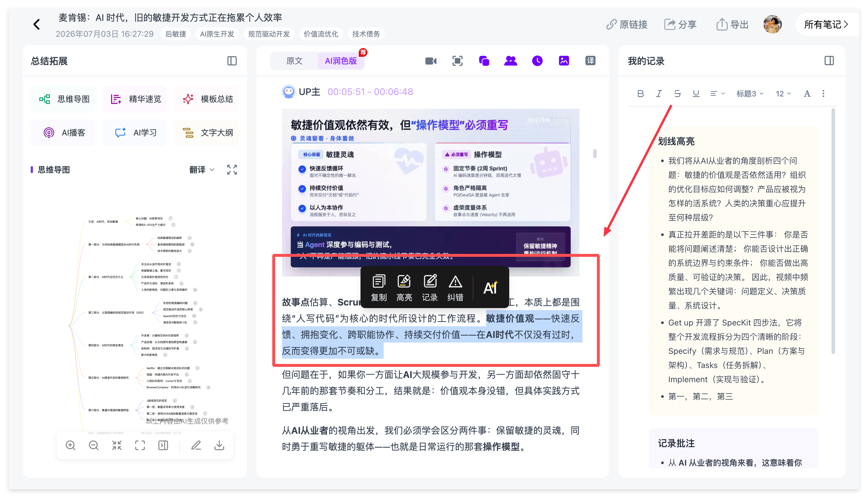Toggle underline formatting in notes

click(x=696, y=94)
